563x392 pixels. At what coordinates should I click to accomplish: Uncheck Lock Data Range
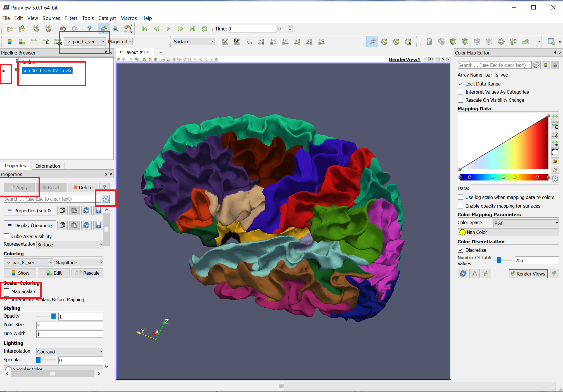[x=461, y=84]
